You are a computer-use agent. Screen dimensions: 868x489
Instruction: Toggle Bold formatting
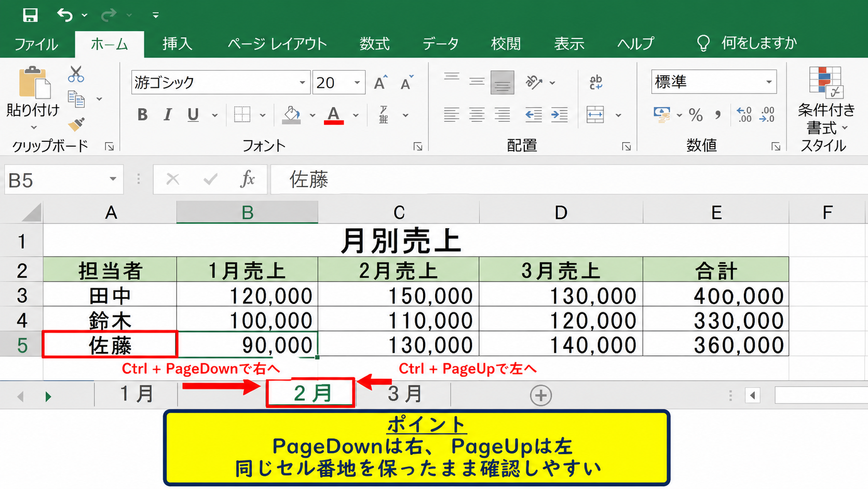click(x=142, y=115)
